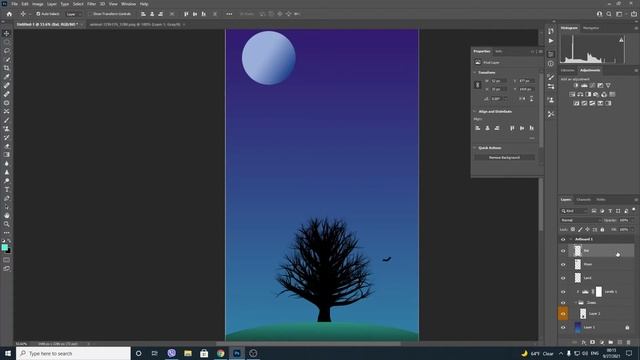This screenshot has height=360, width=640.
Task: Click the trash icon to delete layer
Action: [629, 342]
